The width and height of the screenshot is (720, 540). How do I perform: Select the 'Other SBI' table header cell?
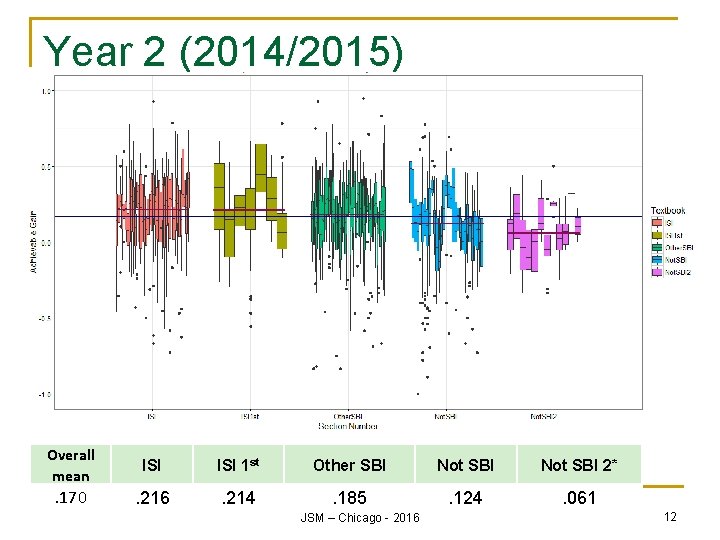pyautogui.click(x=349, y=464)
